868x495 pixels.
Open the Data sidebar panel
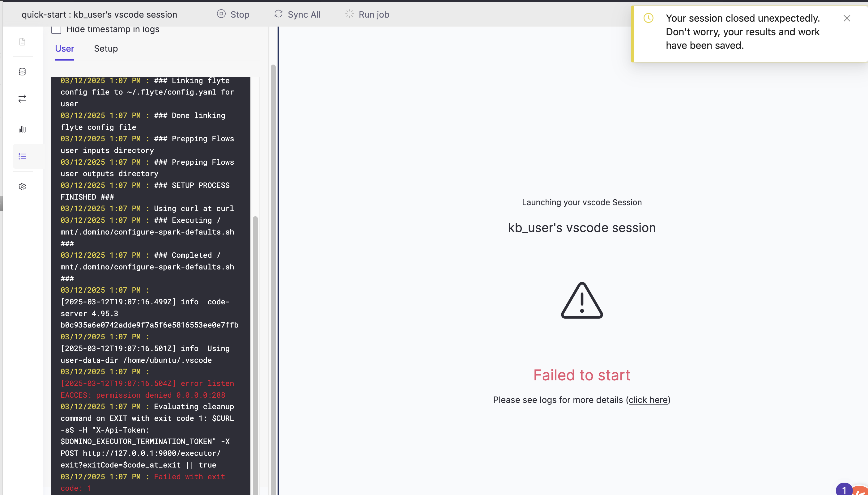point(22,71)
